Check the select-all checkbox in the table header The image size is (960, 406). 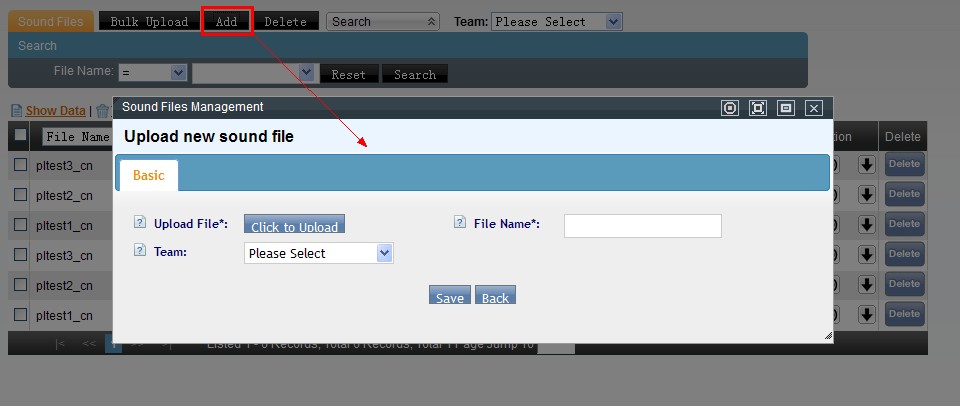point(21,135)
